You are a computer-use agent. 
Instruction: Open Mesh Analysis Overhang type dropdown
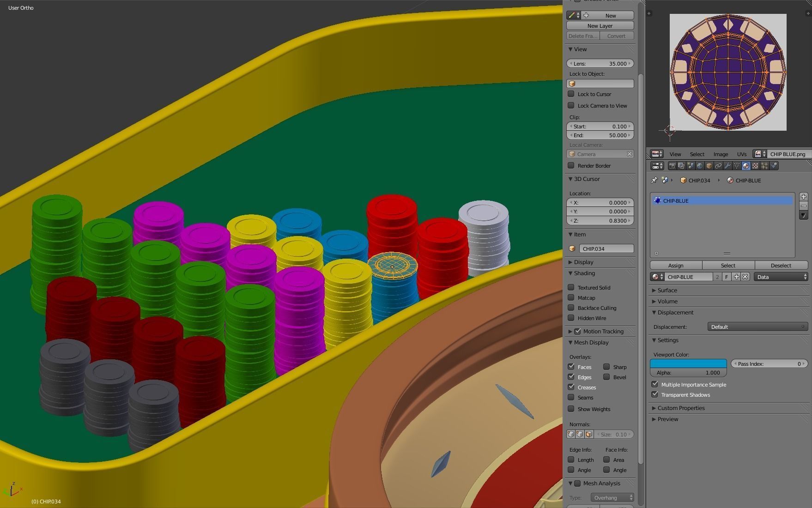point(612,497)
